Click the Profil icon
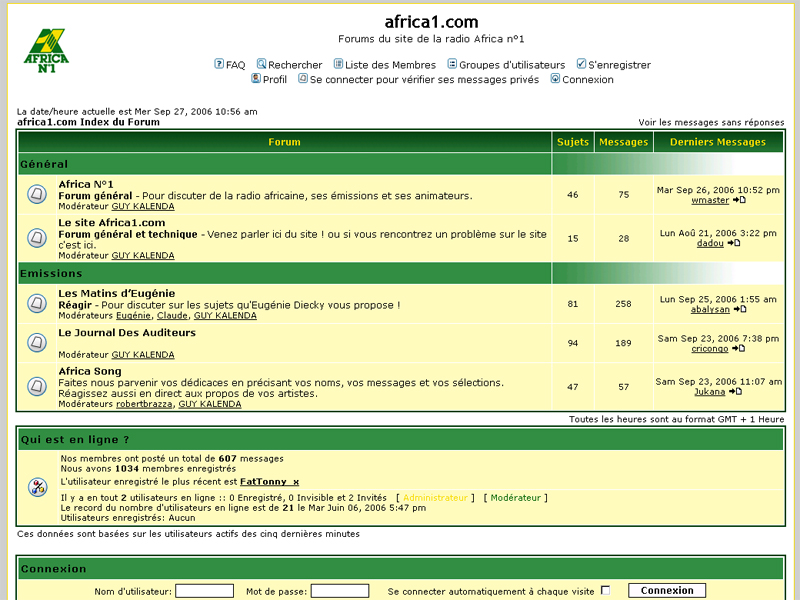This screenshot has height=600, width=800. coord(256,79)
